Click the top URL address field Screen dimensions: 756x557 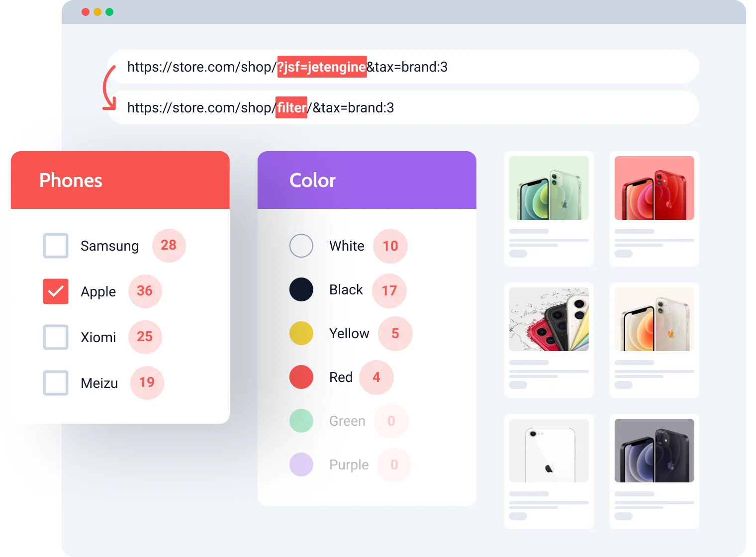click(x=404, y=67)
